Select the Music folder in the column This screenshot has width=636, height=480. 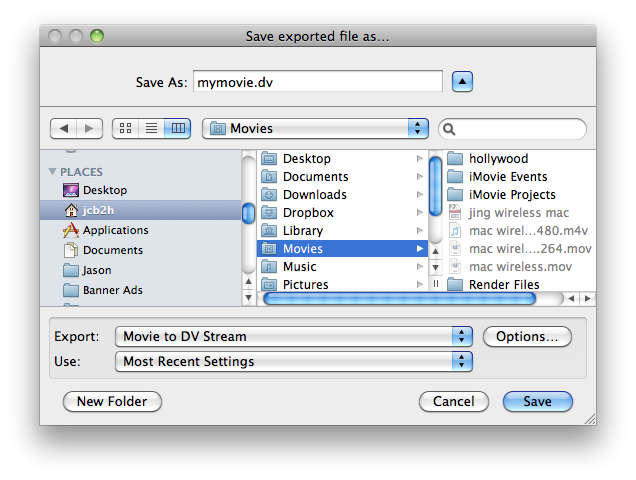coord(342,267)
